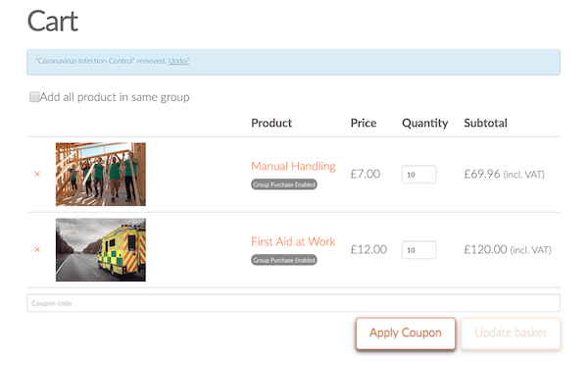This screenshot has width=588, height=365.
Task: Undo the Coronavirus Infection Control removal
Action: [178, 61]
